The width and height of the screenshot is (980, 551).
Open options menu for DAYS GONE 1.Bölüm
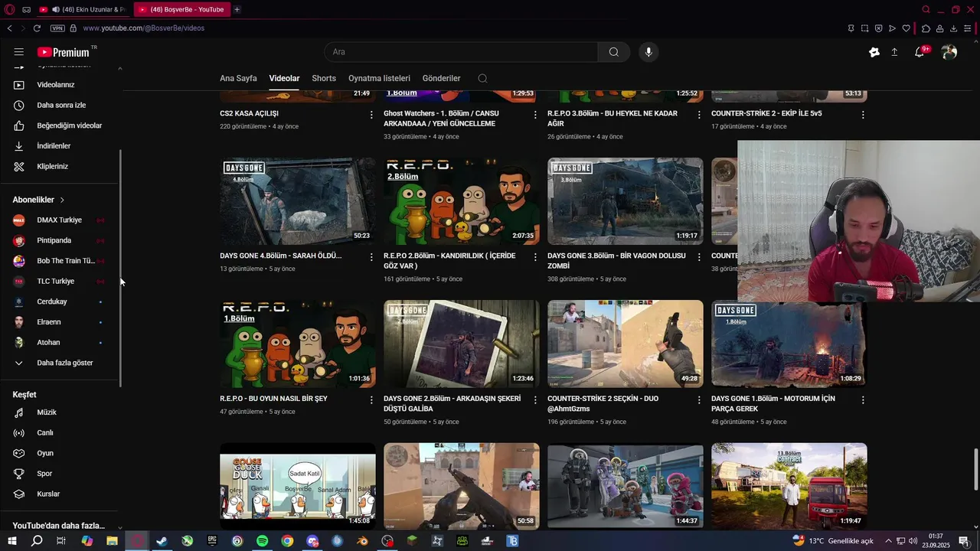pyautogui.click(x=863, y=399)
